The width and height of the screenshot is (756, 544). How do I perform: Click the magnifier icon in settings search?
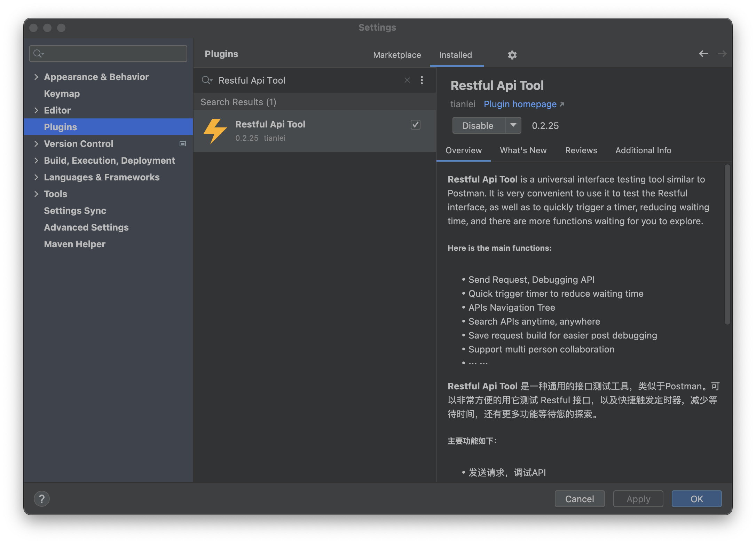tap(38, 53)
